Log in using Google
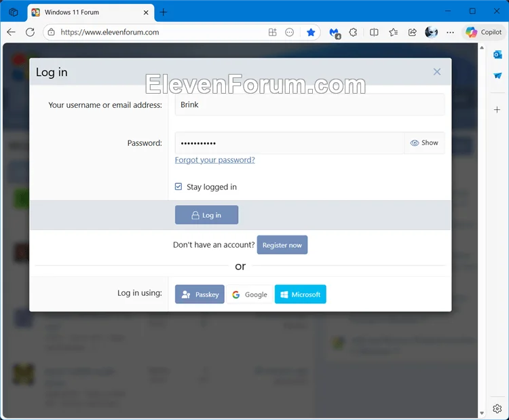The width and height of the screenshot is (509, 420). [249, 294]
